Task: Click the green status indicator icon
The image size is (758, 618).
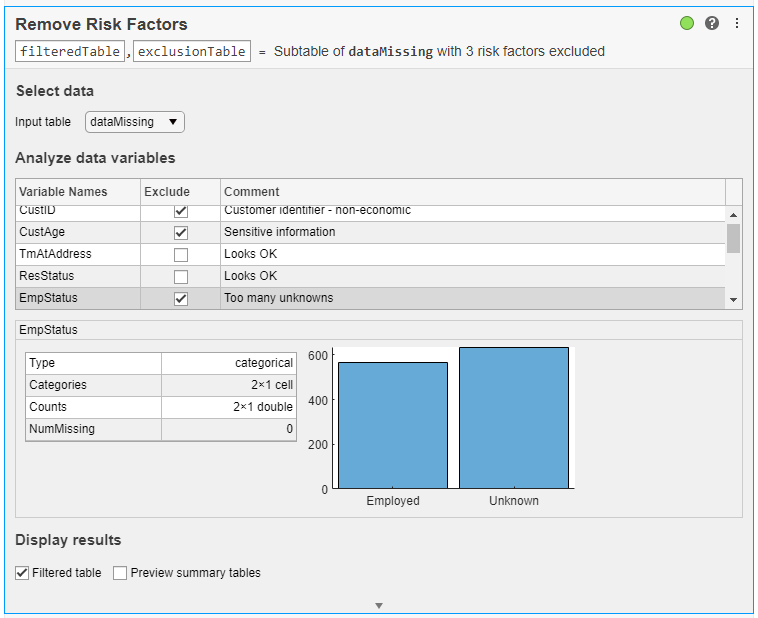Action: (x=687, y=23)
